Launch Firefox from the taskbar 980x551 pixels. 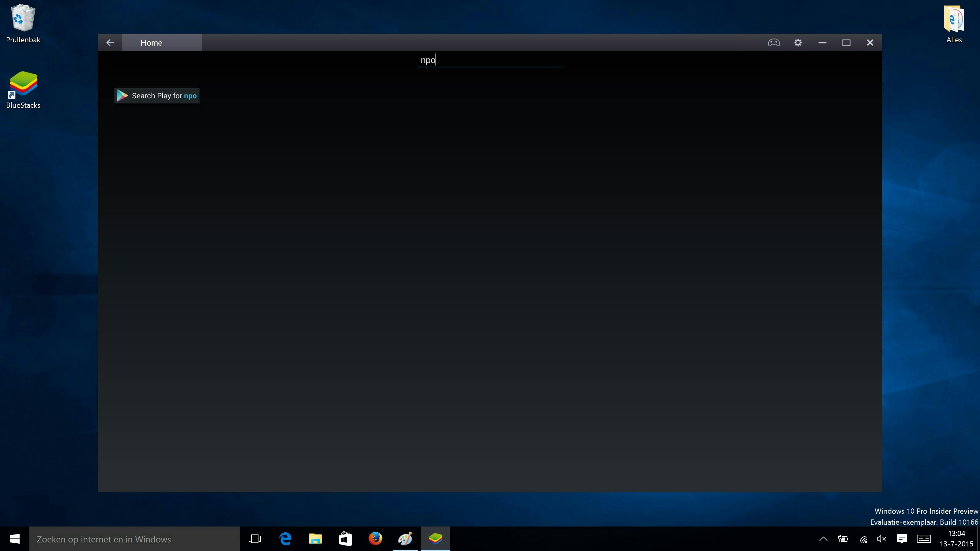[x=375, y=539]
